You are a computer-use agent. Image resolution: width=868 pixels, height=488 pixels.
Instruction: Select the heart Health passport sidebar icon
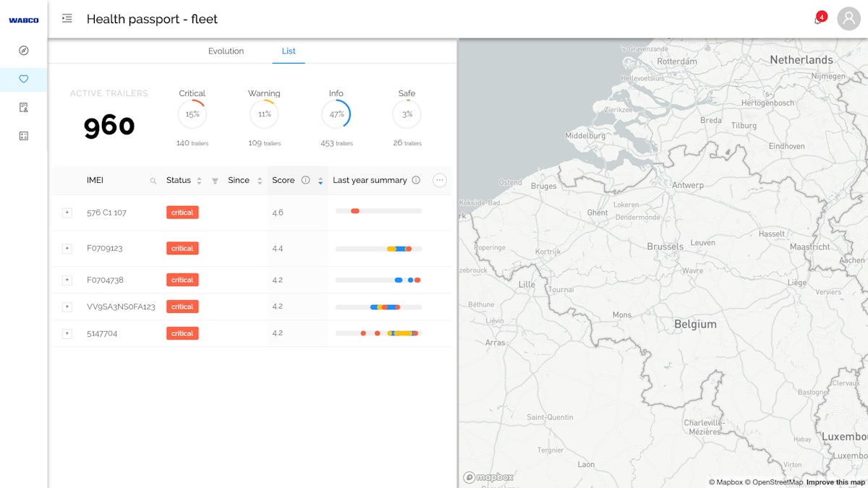[x=23, y=80]
